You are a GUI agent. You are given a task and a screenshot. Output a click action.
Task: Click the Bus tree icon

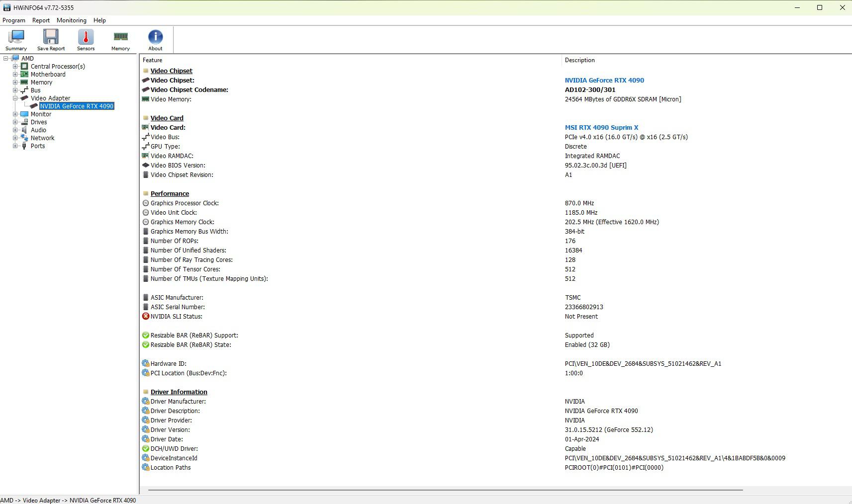coord(24,90)
